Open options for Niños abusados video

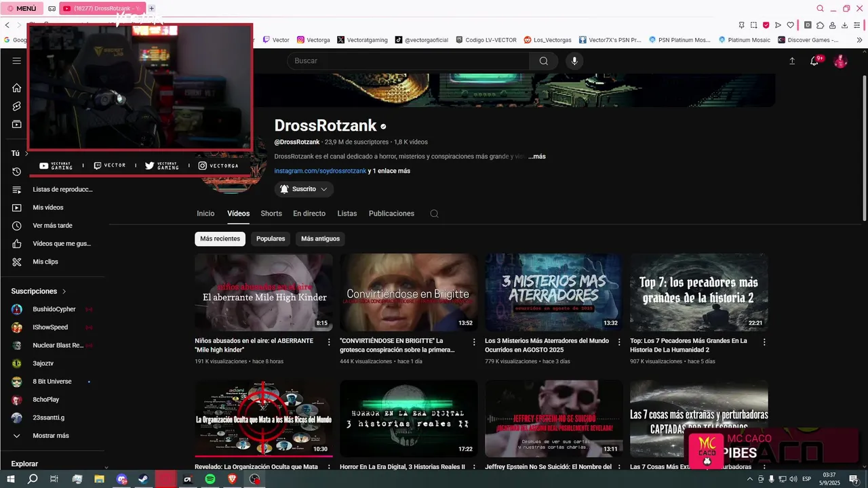[x=329, y=342]
